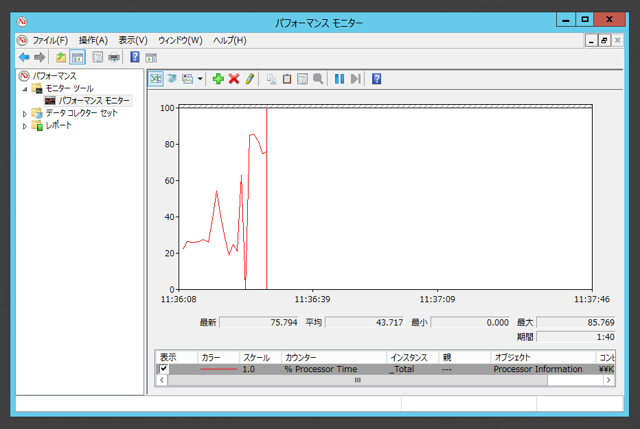Select the パフォーマンス root tree node
Image resolution: width=640 pixels, height=429 pixels.
[54, 76]
